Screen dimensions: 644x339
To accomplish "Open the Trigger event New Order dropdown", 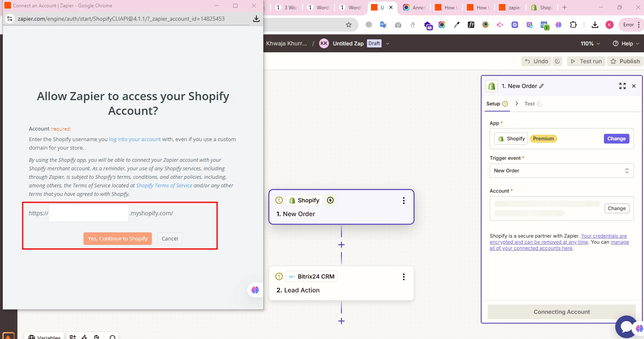I will (x=561, y=171).
